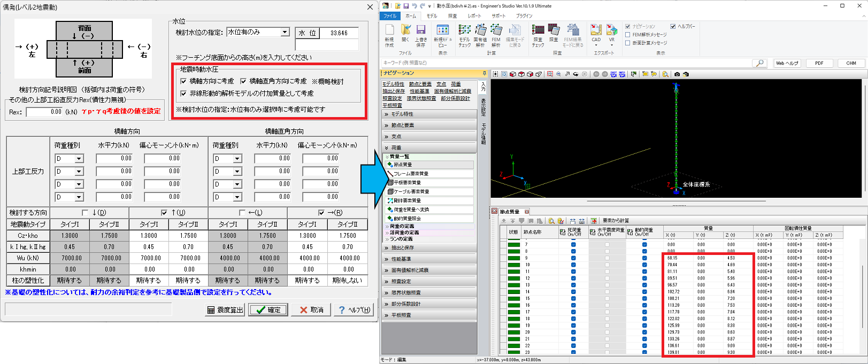Expand the 節点と要素 navigation section
Screen dimensions: 868x364
pos(402,125)
